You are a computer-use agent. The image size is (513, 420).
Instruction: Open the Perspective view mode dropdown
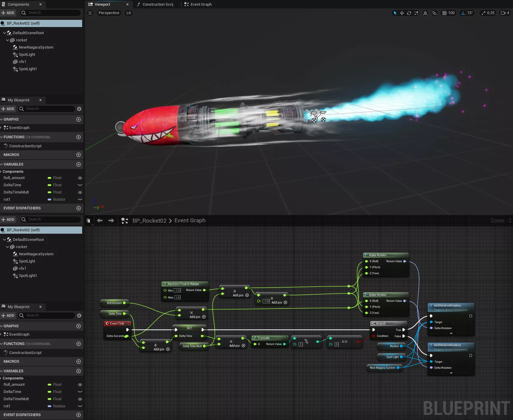pyautogui.click(x=109, y=13)
